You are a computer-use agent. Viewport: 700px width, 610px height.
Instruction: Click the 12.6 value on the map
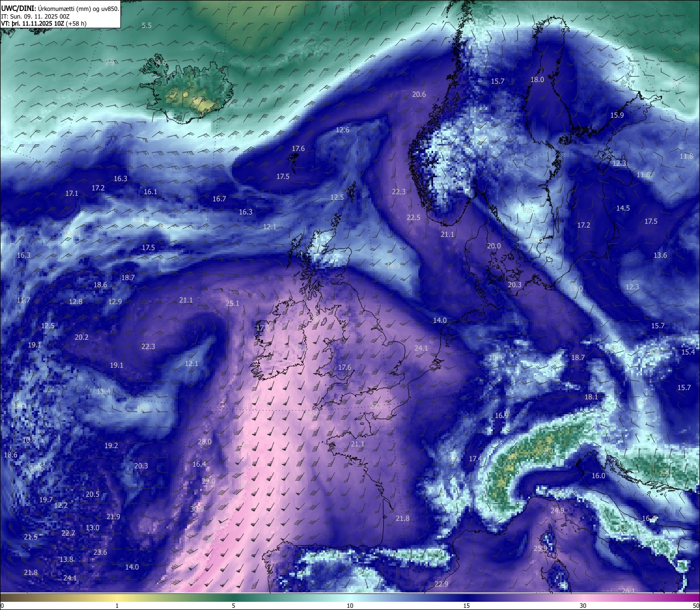pos(342,130)
